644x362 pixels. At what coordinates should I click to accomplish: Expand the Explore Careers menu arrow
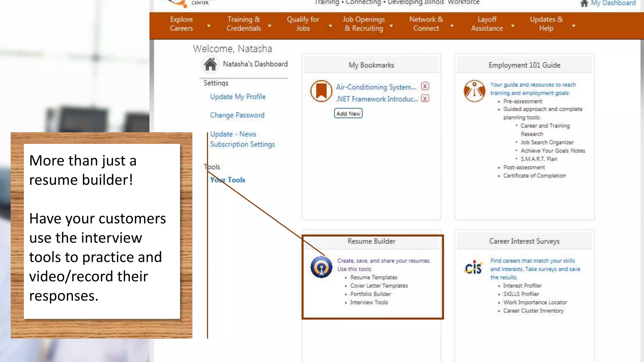(208, 26)
